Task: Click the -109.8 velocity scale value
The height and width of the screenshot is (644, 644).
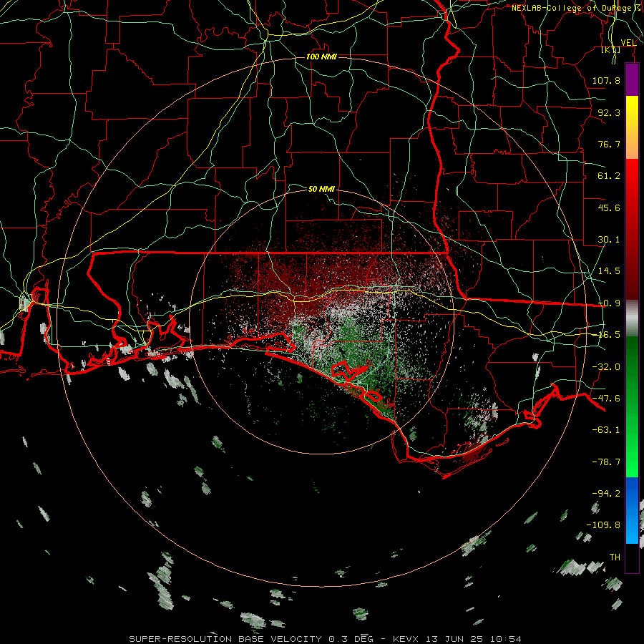Action: 603,525
